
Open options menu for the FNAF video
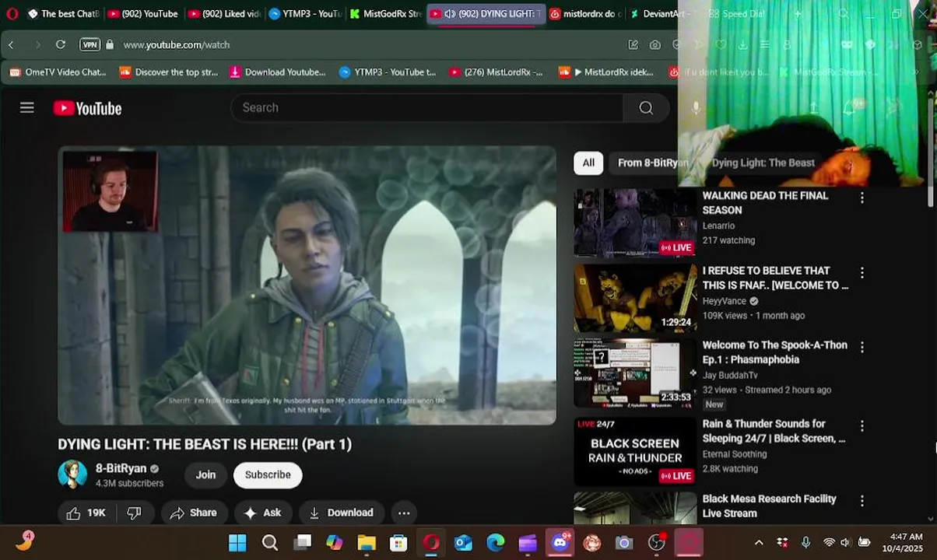[x=862, y=273]
